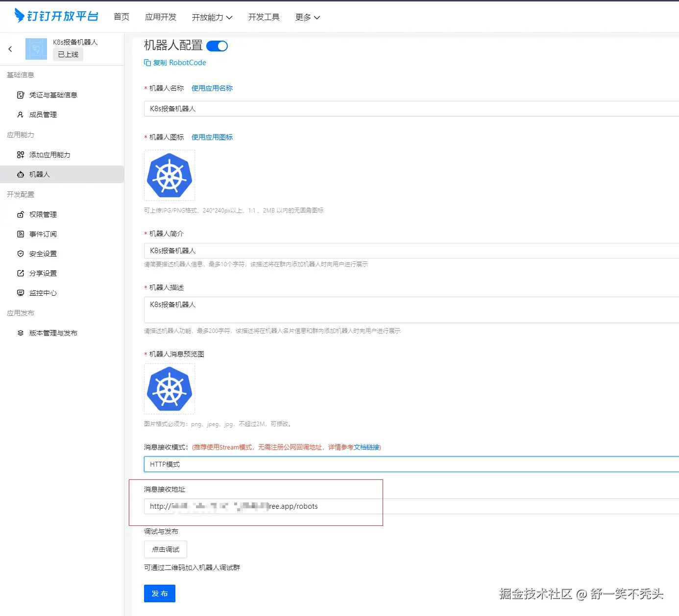Click the 应用能力 section heading

click(x=21, y=135)
